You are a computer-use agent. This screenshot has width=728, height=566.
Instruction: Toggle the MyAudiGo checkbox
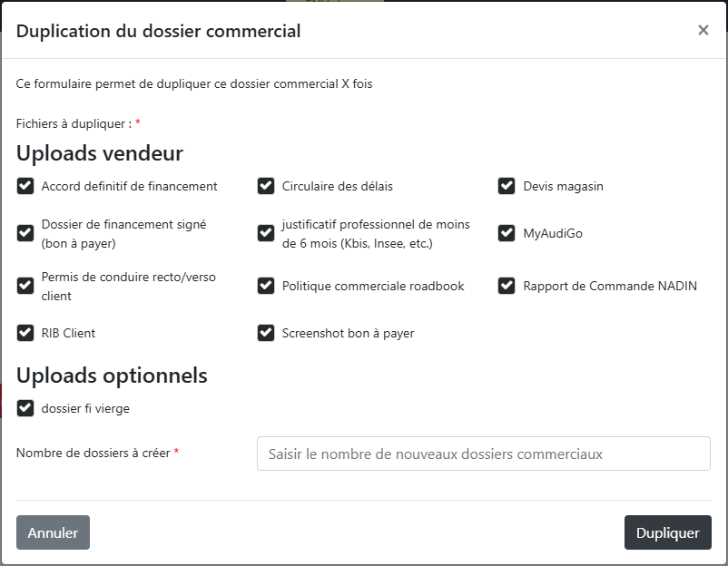pyautogui.click(x=507, y=233)
